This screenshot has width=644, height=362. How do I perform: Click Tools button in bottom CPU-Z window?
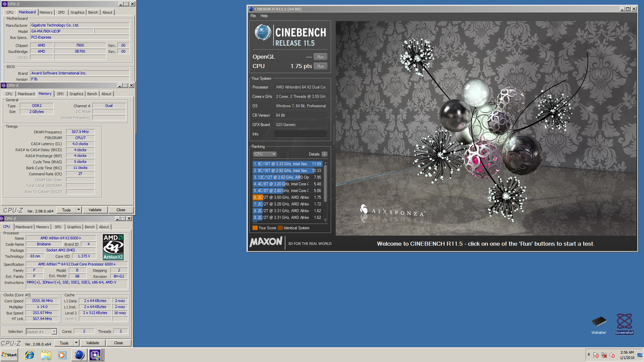tap(64, 343)
